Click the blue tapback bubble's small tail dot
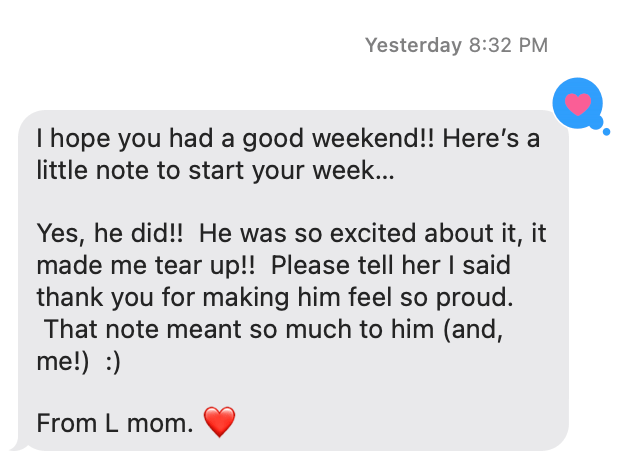620x470 pixels. click(x=606, y=128)
